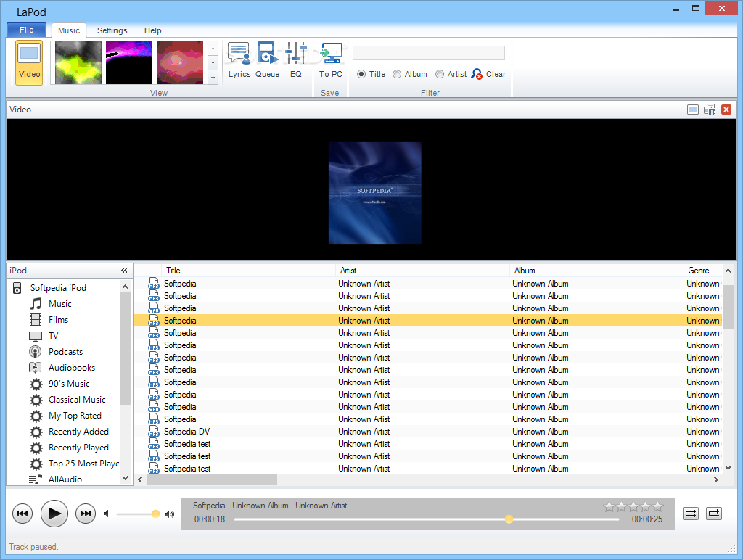The height and width of the screenshot is (560, 743).
Task: Click inside the filter search field
Action: [x=428, y=53]
